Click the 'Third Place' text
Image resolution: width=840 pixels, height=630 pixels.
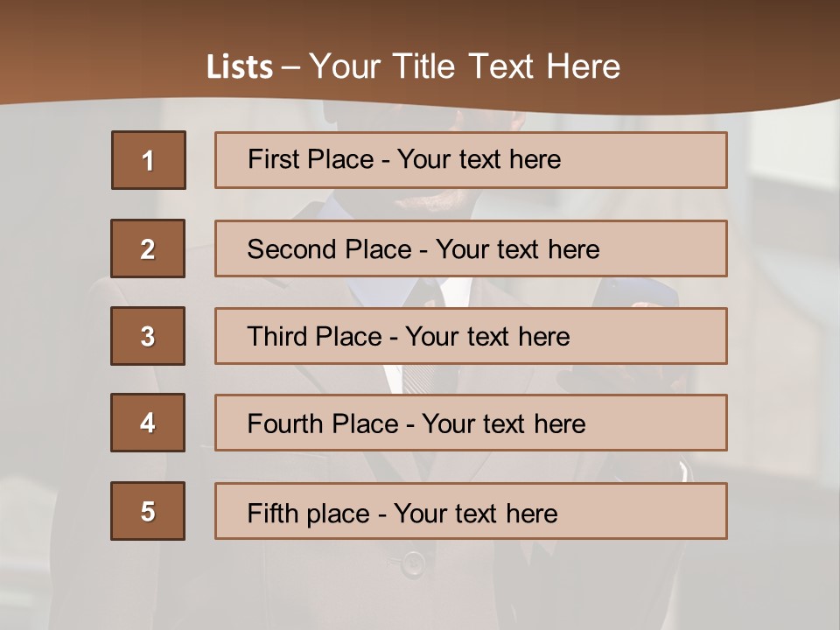tap(315, 337)
